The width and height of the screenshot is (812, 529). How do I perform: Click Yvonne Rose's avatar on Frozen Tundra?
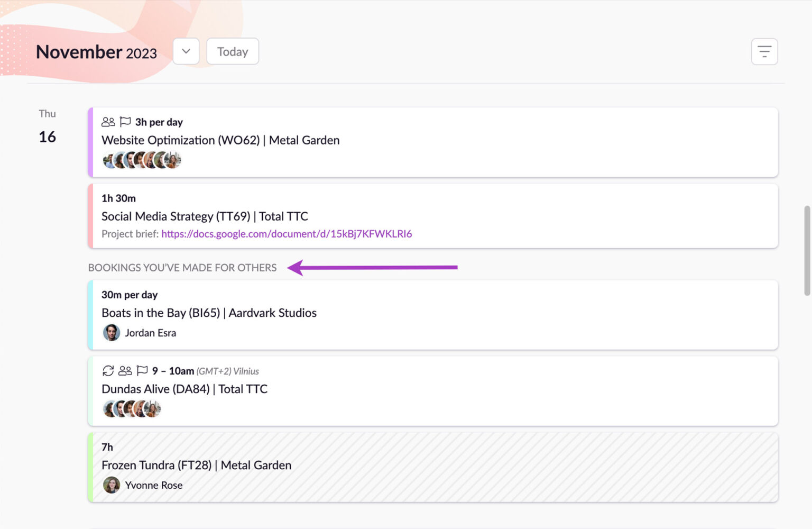112,485
